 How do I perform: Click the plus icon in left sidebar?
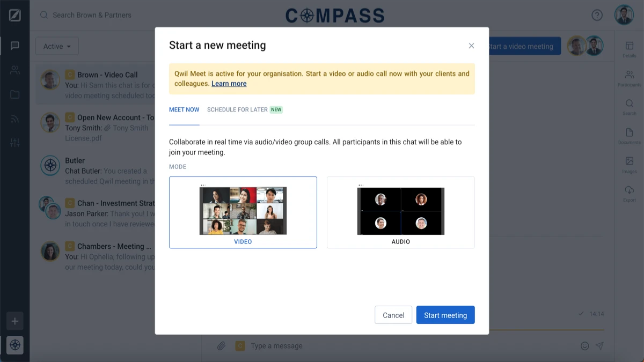click(15, 321)
